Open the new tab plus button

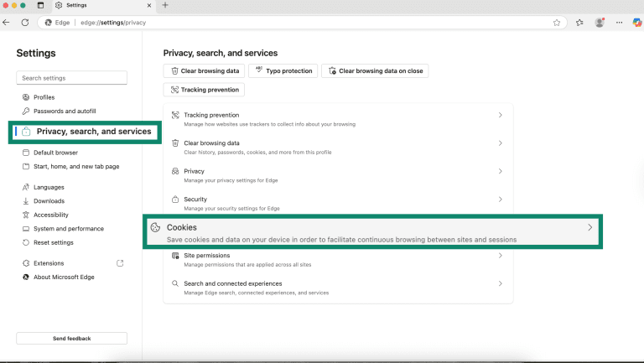tap(165, 5)
